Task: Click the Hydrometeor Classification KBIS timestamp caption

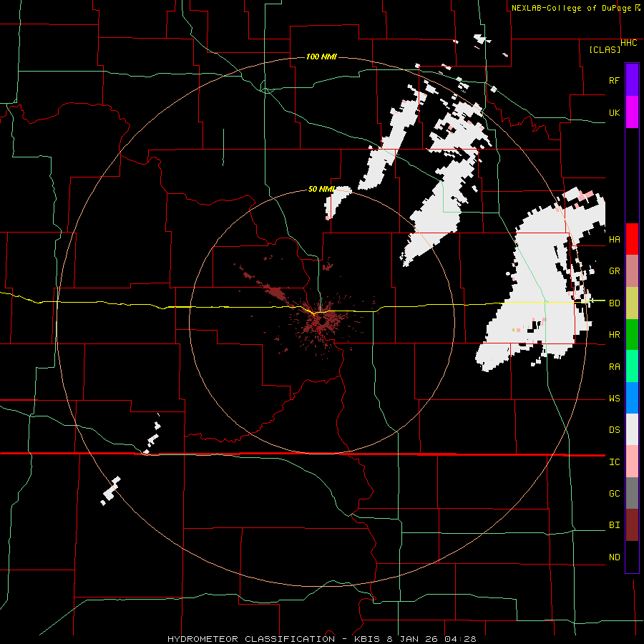Action: (x=322, y=639)
